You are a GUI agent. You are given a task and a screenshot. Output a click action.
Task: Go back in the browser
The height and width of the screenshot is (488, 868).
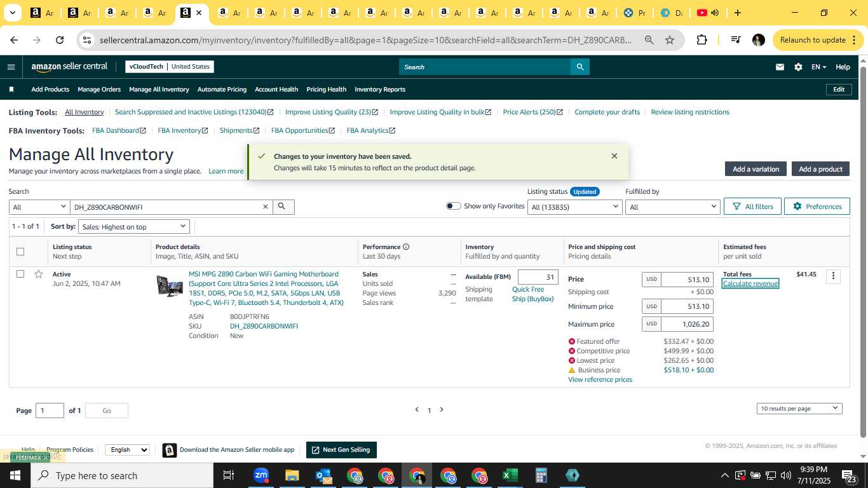[x=14, y=40]
